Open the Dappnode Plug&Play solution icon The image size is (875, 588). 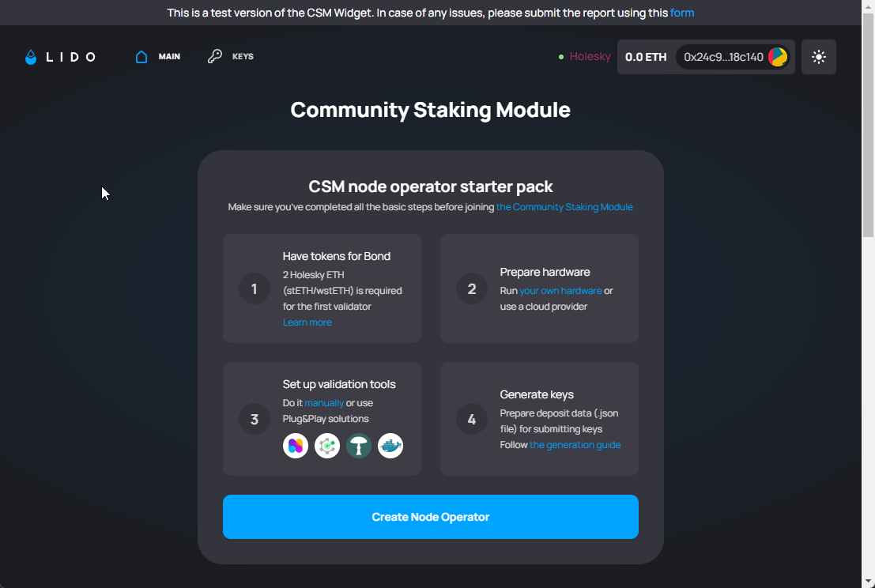296,446
